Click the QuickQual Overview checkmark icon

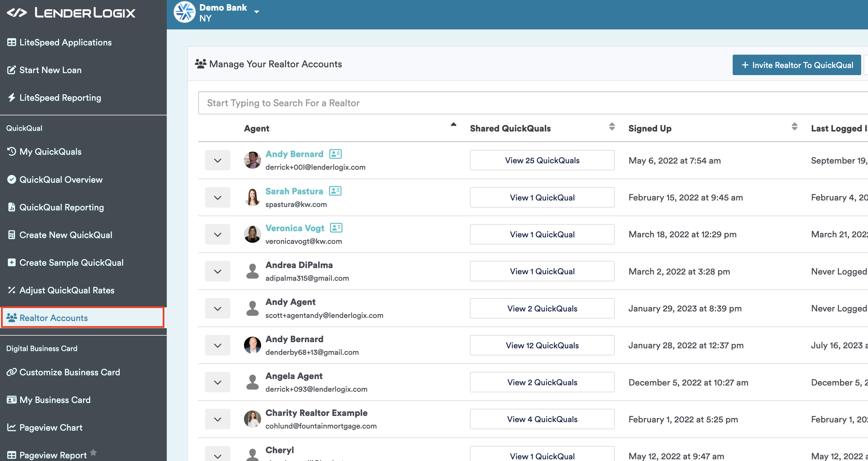(x=12, y=180)
